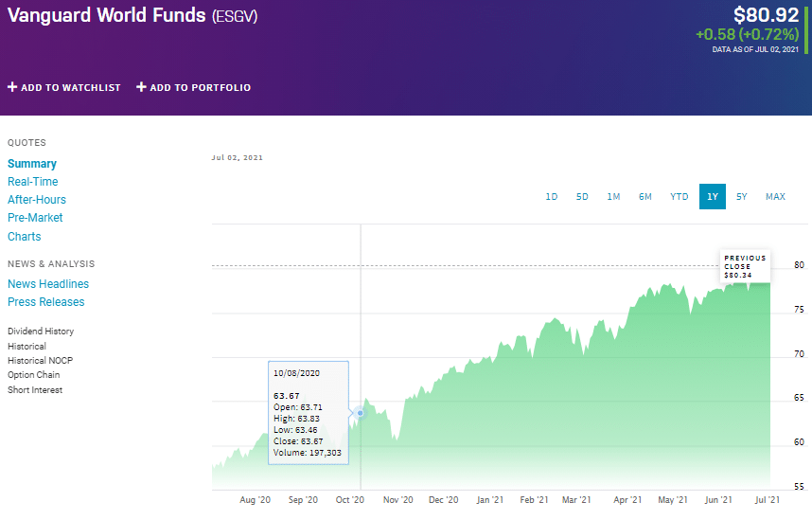Open the After-Hours quotes link
Screen dimensions: 812x520
click(x=37, y=200)
